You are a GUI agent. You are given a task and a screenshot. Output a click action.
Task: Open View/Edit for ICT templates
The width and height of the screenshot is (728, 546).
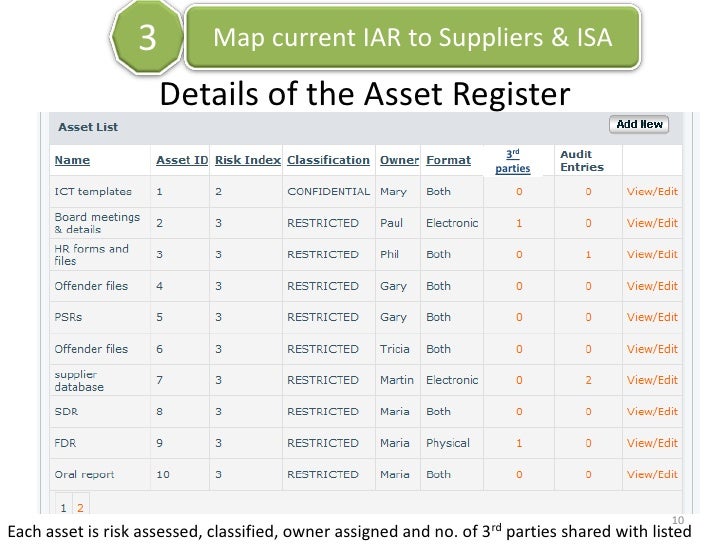point(651,192)
